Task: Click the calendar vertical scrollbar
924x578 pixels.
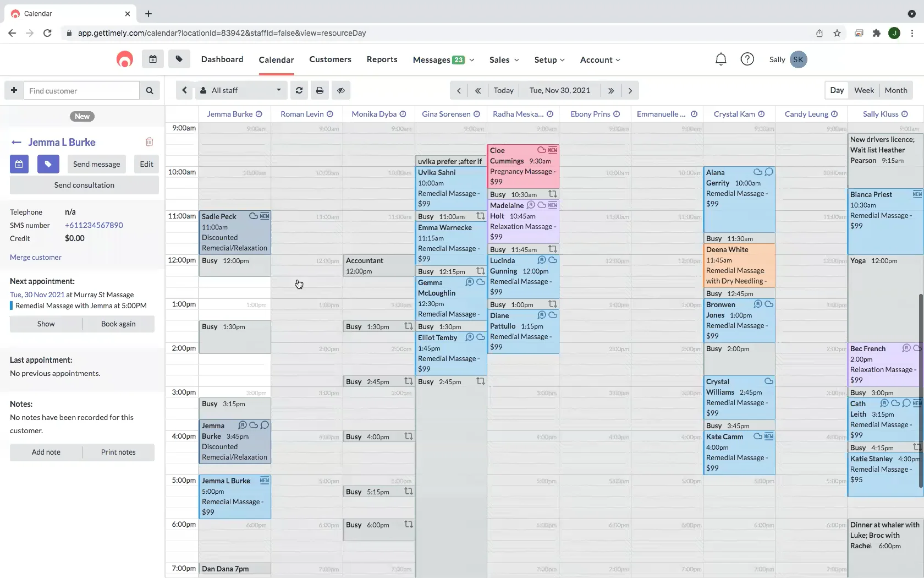Action: coord(921,391)
